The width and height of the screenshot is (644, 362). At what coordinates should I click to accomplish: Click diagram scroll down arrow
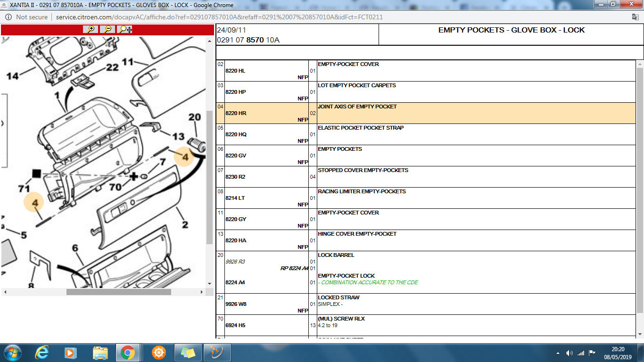coord(210,284)
